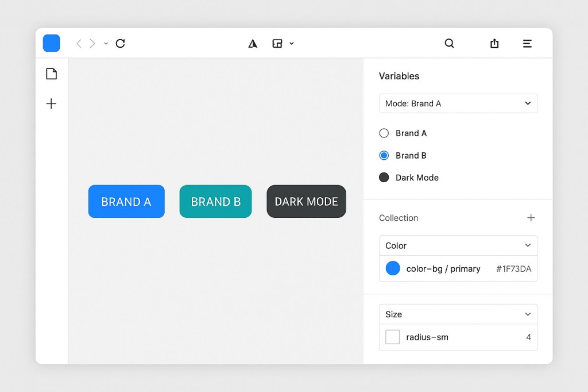Click the color-bg / primary color swatch
Viewport: 588px width, 392px height.
(x=393, y=268)
